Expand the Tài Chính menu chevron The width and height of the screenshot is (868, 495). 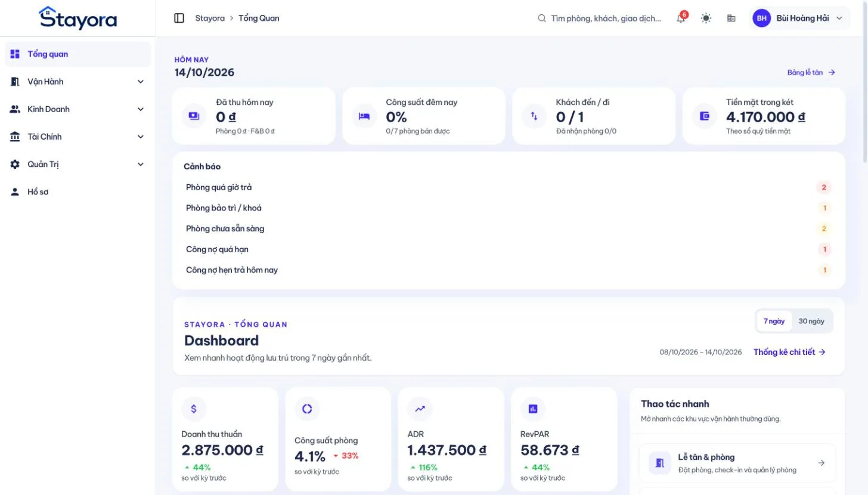[x=141, y=137]
